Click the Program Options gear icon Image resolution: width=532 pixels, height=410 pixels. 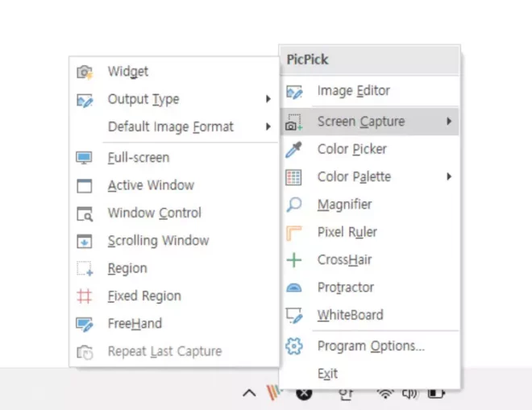pos(294,346)
